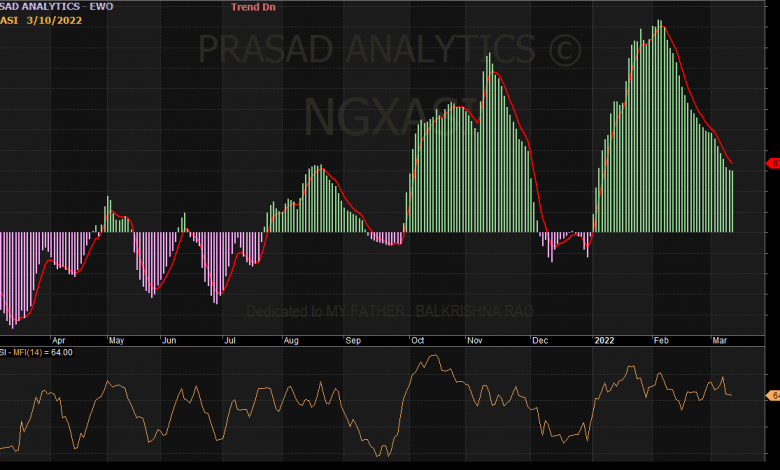Screen dimensions: 780x470
Task: Click the 'Apr' marker on the time axis
Action: [58, 340]
